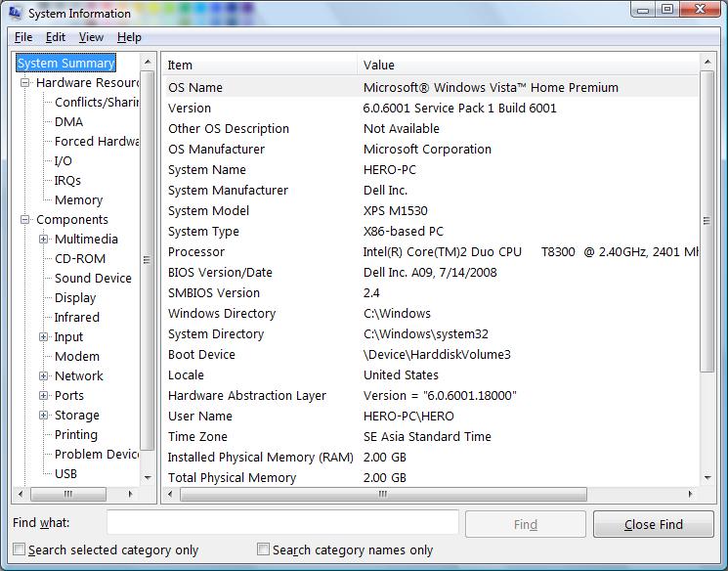Select the System Name row

(432, 169)
